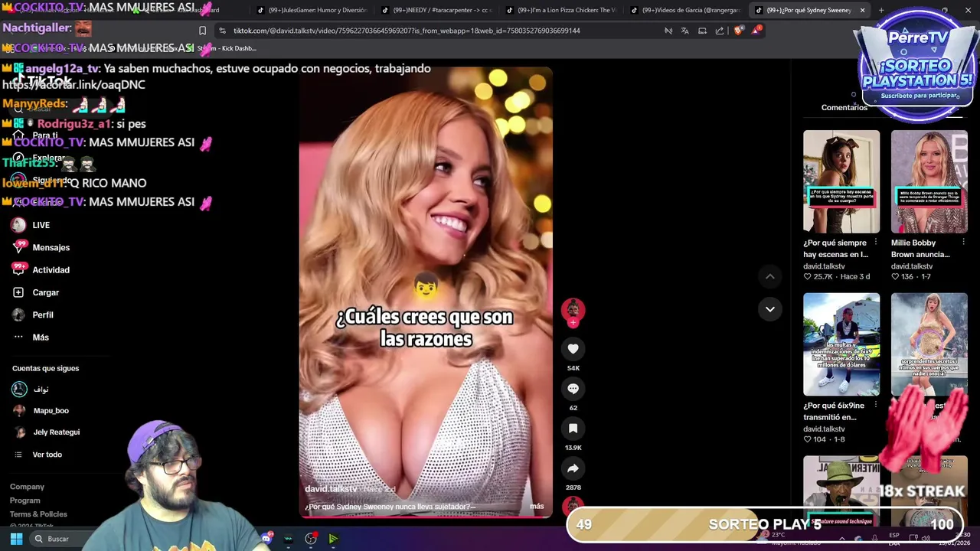Open the 6ix9ine video thumbnail

[841, 344]
